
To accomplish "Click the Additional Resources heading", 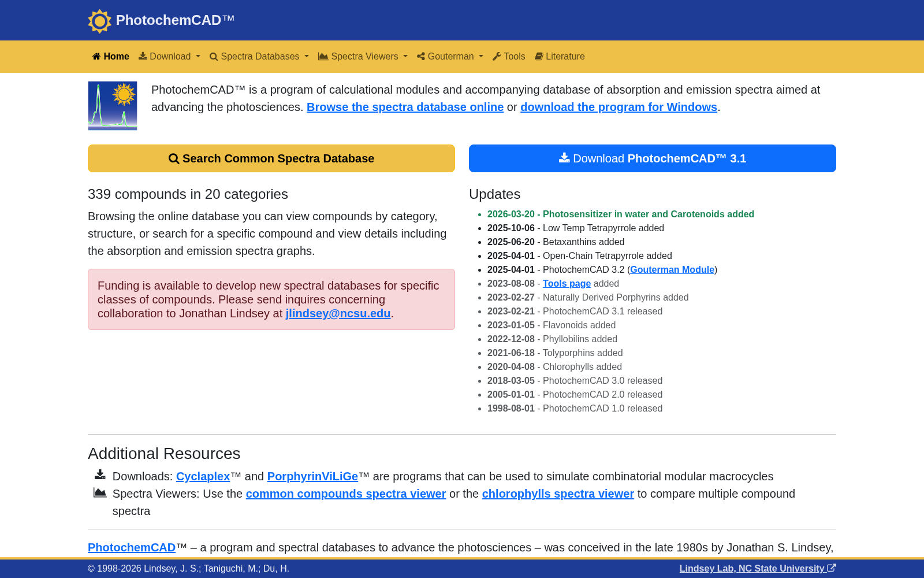I will tap(164, 454).
